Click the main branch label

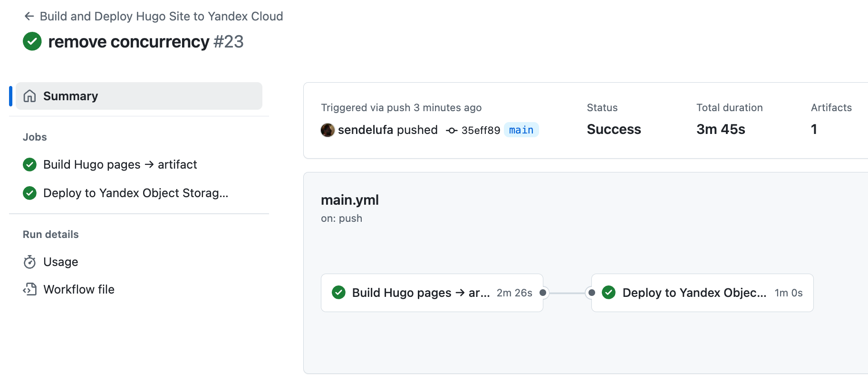tap(521, 130)
